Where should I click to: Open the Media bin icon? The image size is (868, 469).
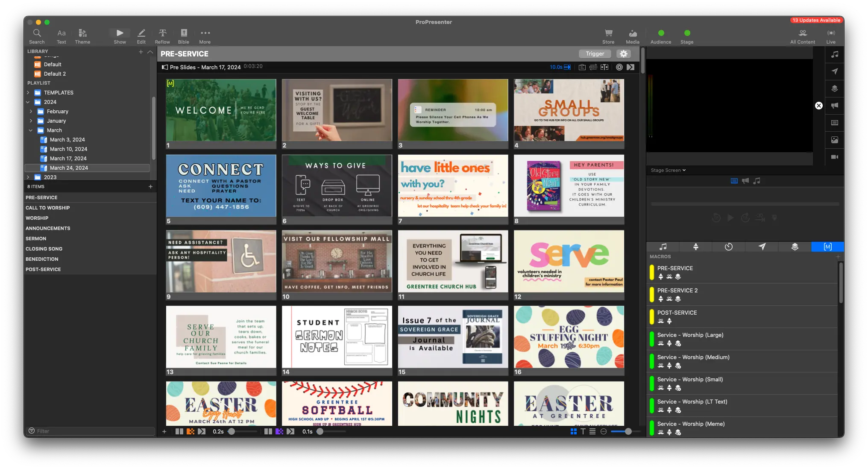pos(632,35)
